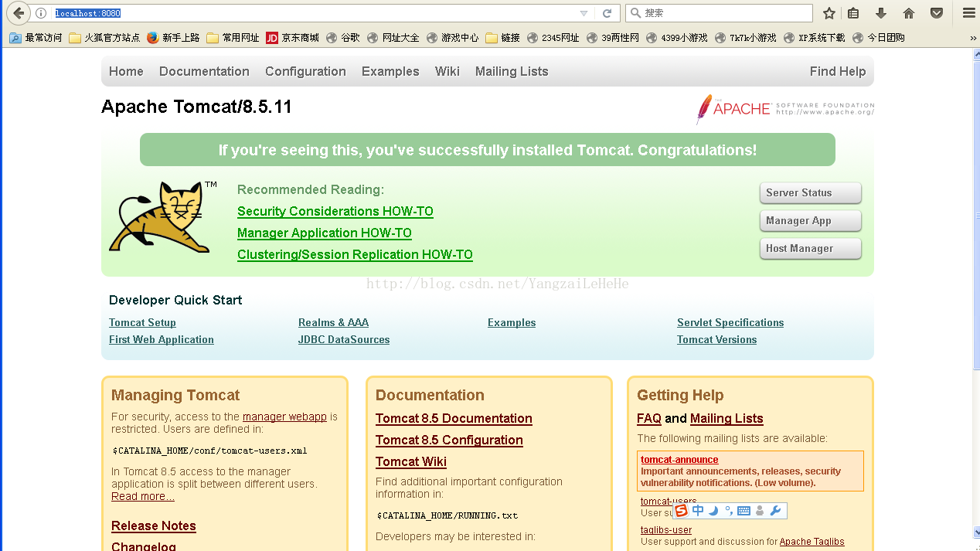Open the Realms & AAA link

333,323
